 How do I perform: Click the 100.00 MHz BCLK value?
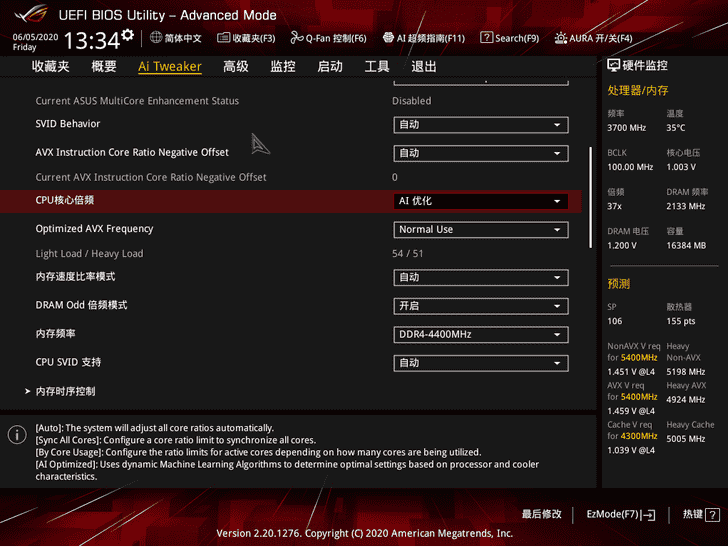pos(630,167)
